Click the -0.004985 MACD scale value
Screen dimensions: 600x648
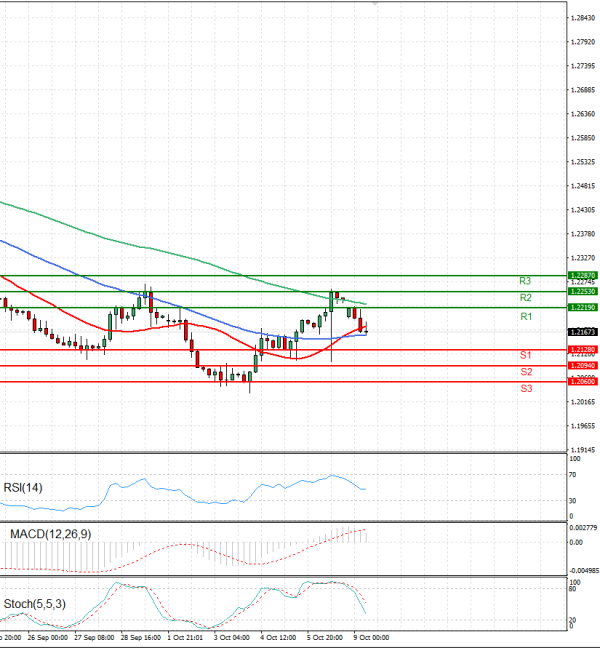[x=584, y=571]
